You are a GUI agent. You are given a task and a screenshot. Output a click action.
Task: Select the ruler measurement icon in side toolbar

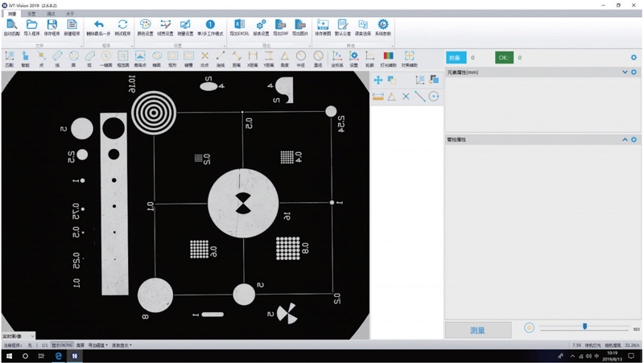tap(378, 97)
